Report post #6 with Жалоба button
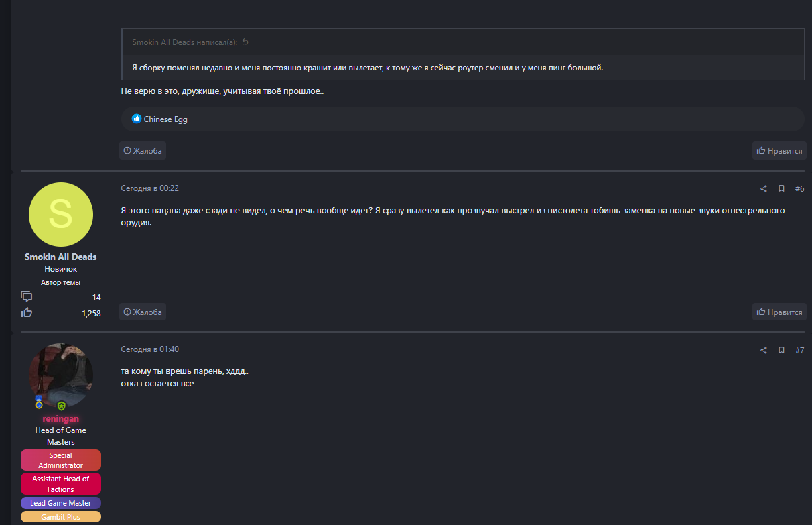Viewport: 812px width, 525px height. coord(143,312)
